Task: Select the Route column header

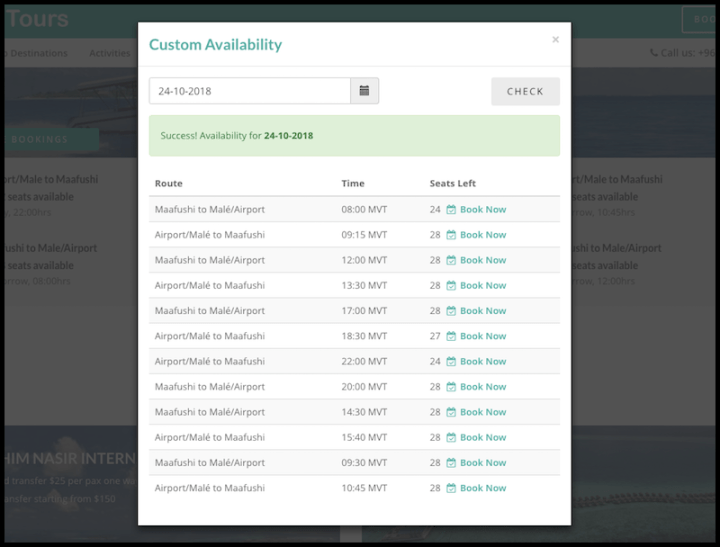Action: click(x=169, y=184)
